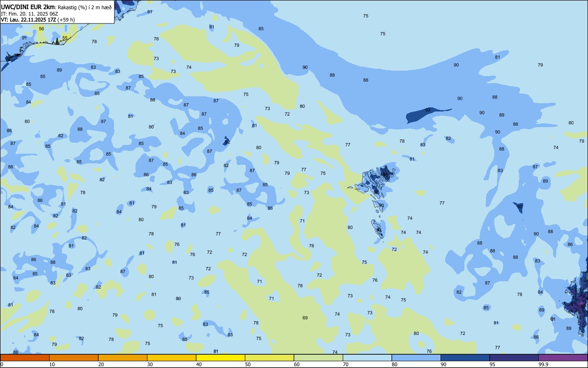
Task: Click the pale green 60–70 legend segment
Action: point(318,357)
